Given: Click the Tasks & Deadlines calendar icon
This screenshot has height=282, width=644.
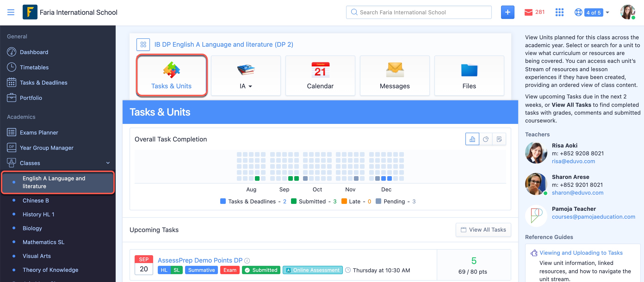Looking at the screenshot, I should [12, 83].
